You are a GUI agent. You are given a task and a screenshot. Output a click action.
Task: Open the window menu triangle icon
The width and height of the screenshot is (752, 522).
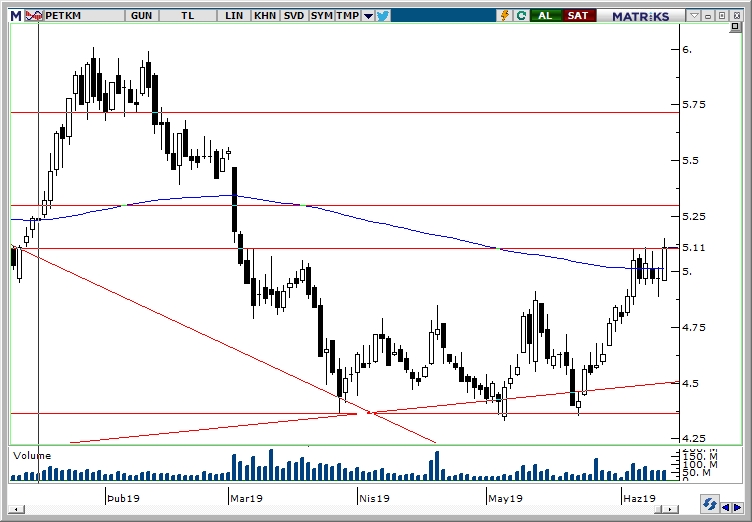[694, 16]
